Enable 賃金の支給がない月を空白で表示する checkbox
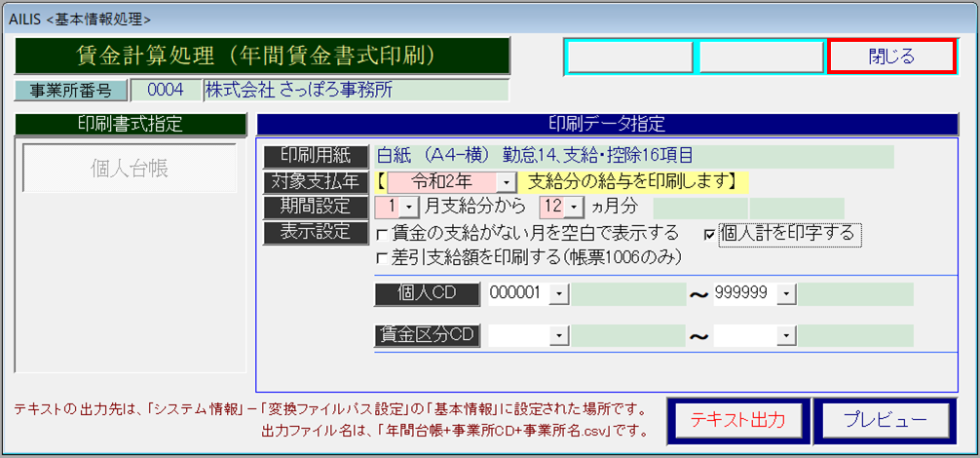Image resolution: width=980 pixels, height=458 pixels. point(382,234)
